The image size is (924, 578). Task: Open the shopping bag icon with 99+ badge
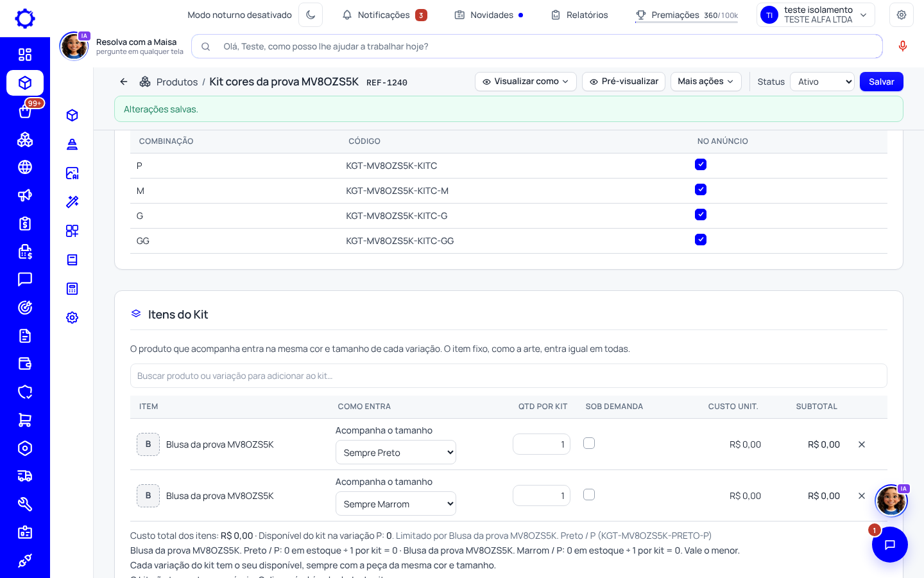[x=25, y=111]
